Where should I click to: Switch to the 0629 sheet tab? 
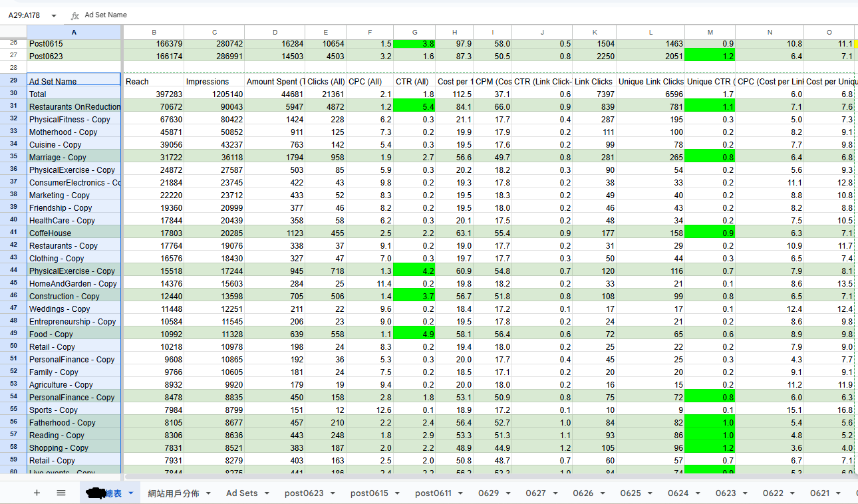488,493
